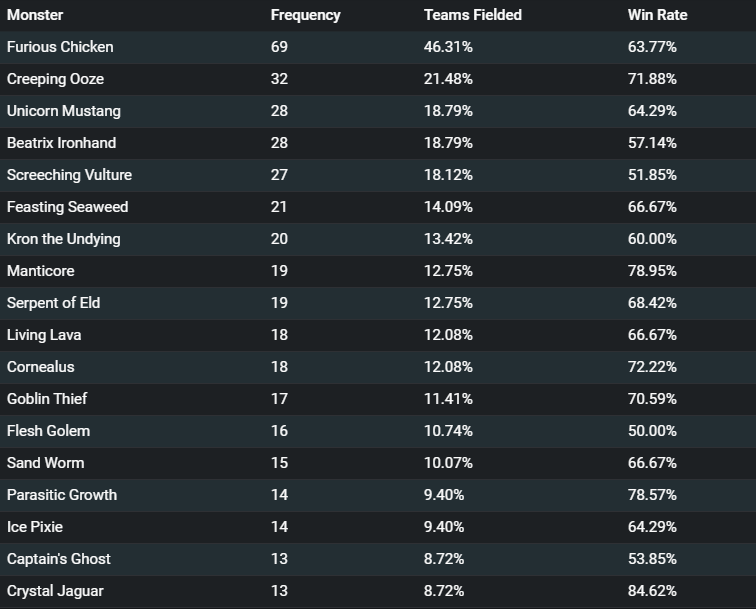Click the Unicorn Mustang entry

pos(64,111)
